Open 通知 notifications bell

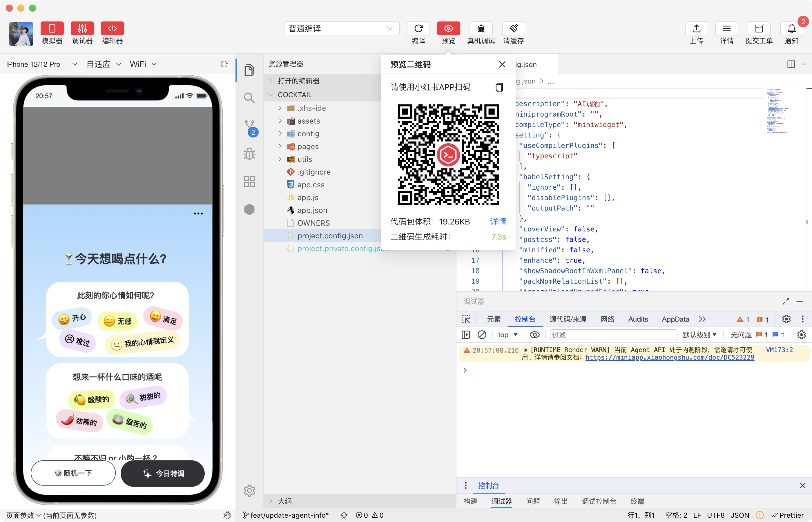791,28
